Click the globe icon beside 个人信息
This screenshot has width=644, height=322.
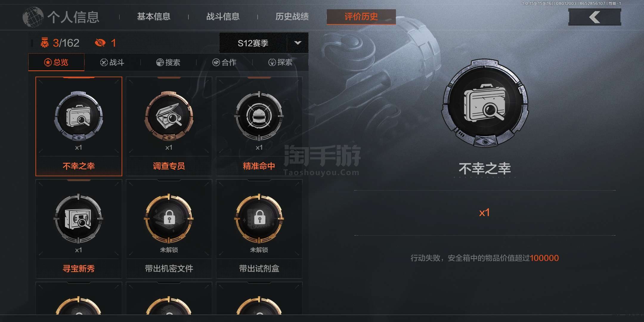(x=33, y=17)
